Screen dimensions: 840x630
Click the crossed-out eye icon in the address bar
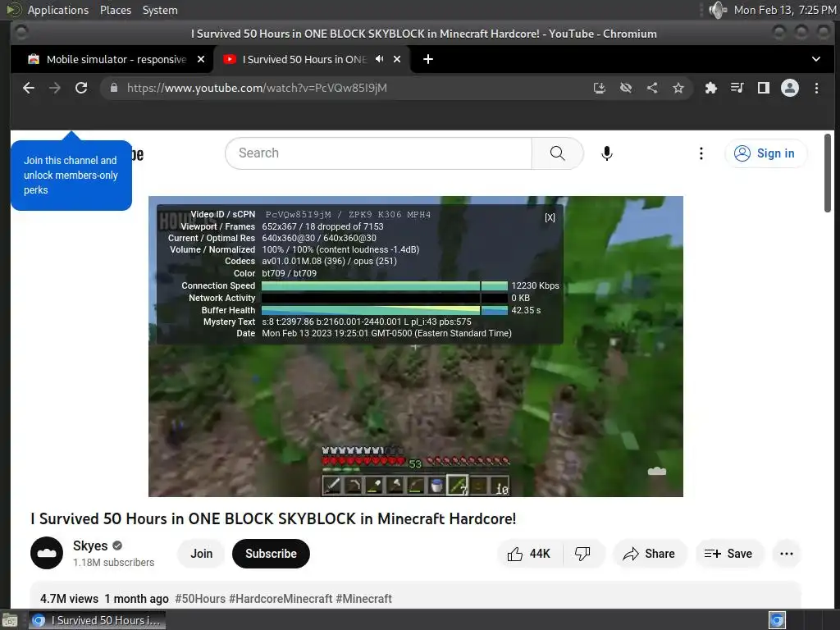pyautogui.click(x=626, y=88)
